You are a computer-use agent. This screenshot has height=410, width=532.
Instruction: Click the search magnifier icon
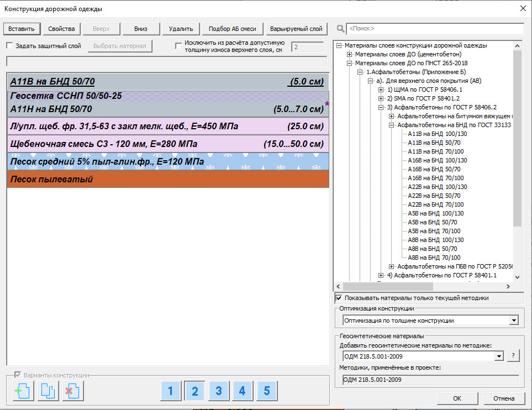340,28
